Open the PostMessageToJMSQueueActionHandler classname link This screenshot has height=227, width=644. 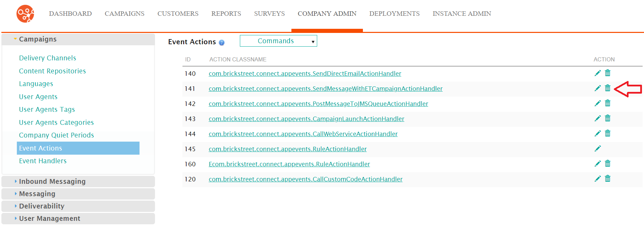pyautogui.click(x=318, y=104)
